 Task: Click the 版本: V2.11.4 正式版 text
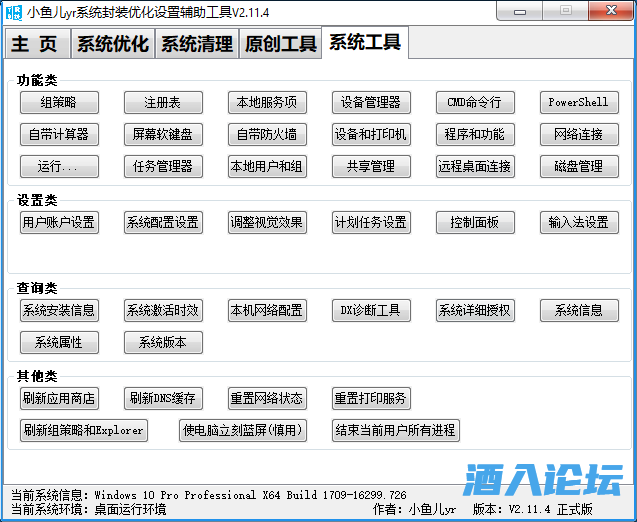532,509
